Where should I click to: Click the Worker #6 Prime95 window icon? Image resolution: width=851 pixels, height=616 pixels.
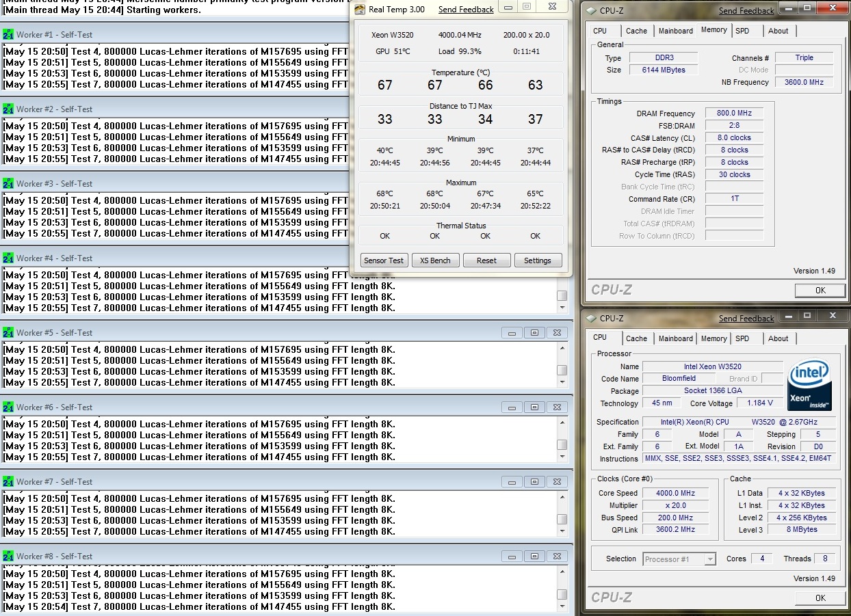tap(8, 407)
